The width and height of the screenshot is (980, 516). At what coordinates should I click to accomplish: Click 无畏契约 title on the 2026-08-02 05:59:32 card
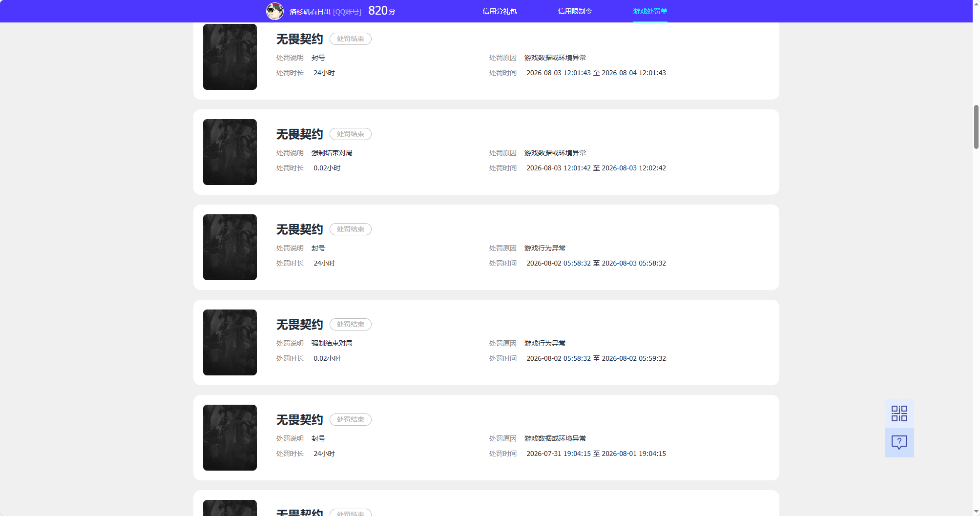(300, 325)
